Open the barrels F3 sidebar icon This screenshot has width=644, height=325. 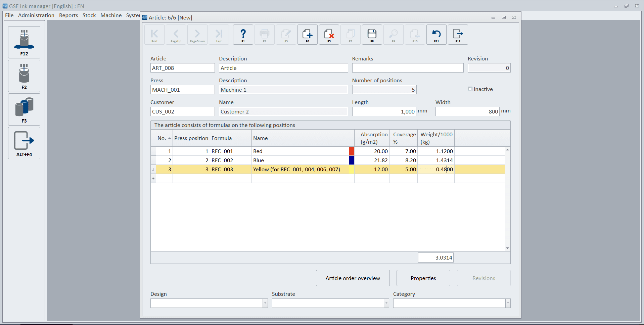(24, 109)
